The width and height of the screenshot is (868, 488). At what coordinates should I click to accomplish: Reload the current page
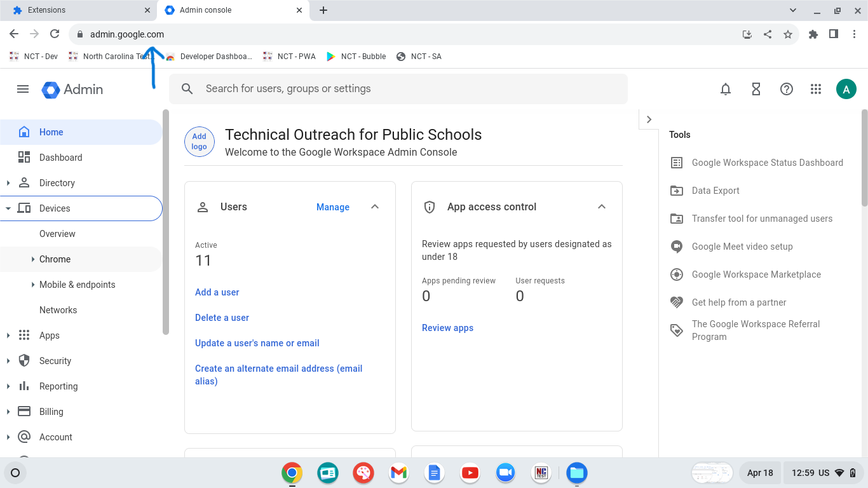(55, 34)
